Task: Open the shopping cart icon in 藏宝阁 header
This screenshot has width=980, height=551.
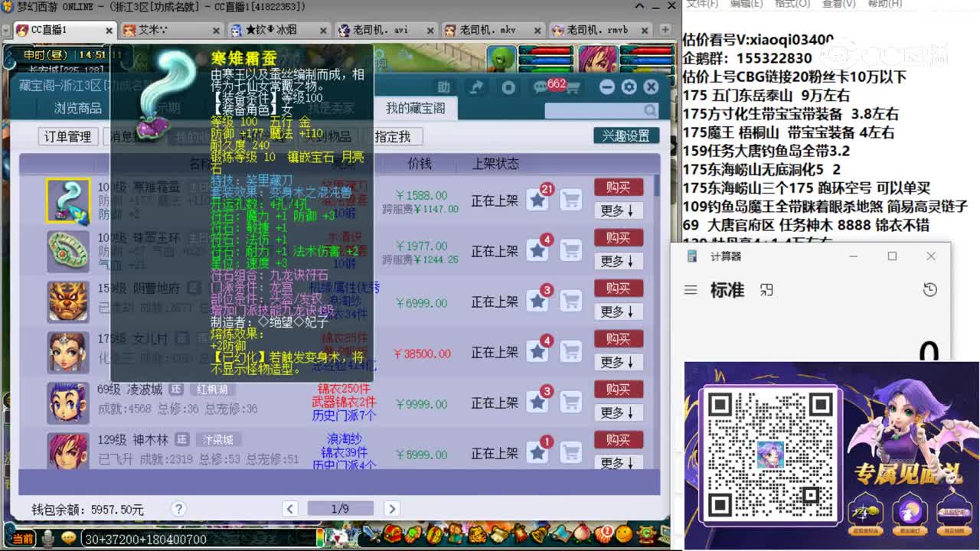Action: pyautogui.click(x=571, y=86)
